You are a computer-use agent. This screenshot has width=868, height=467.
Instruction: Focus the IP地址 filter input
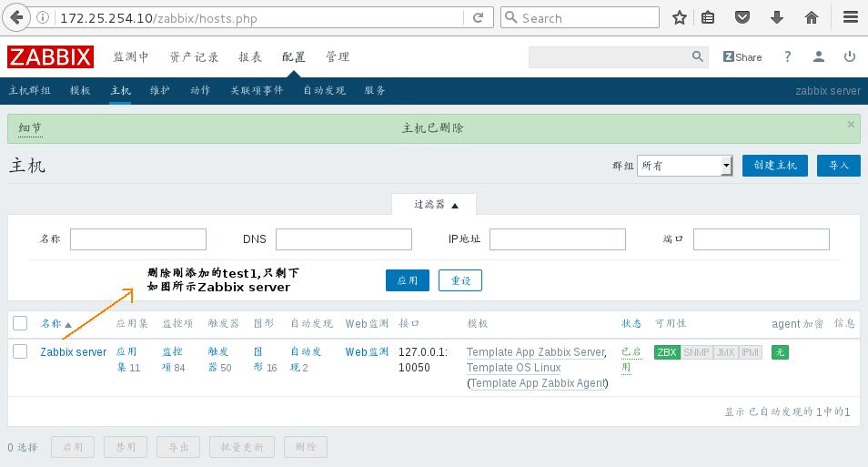coord(558,239)
